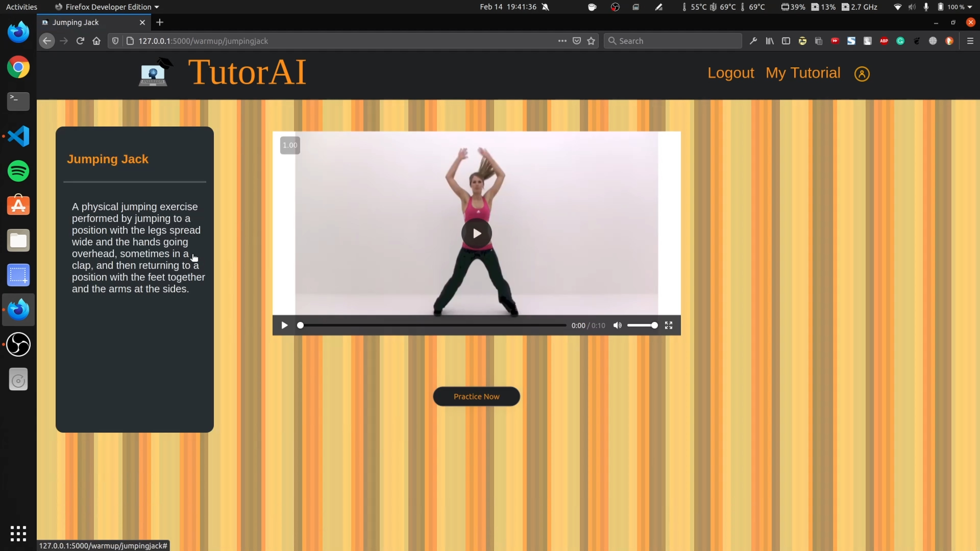Click the browser home icon
The image size is (980, 551).
[x=97, y=41]
